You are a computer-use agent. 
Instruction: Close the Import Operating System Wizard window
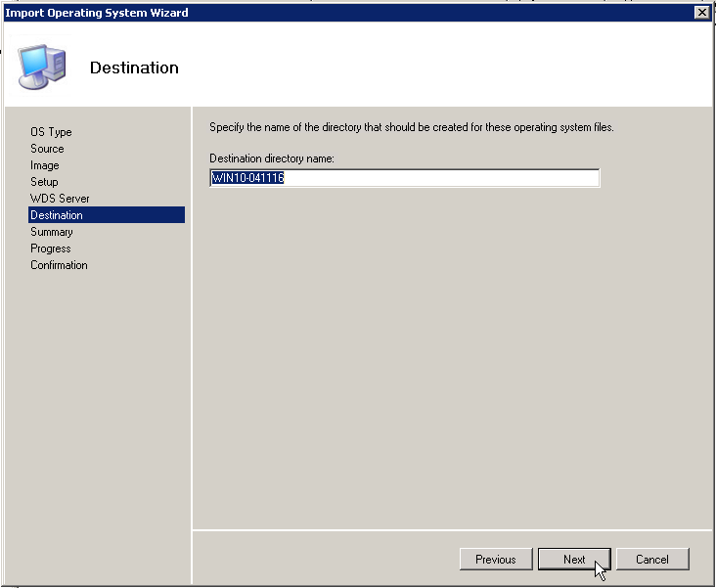(700, 12)
